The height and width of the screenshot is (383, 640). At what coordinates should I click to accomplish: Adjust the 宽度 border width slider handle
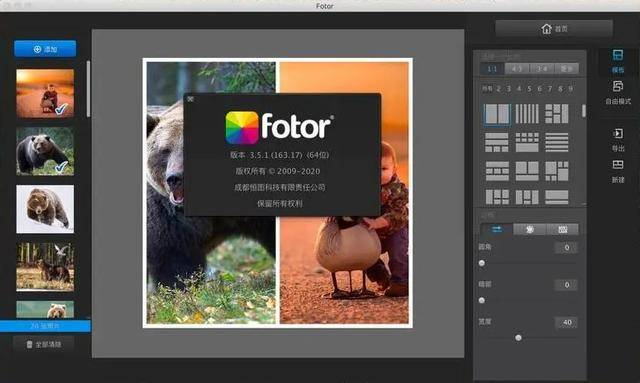(x=518, y=338)
